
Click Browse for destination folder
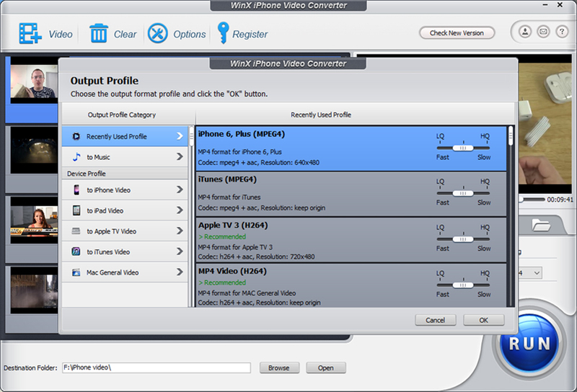pyautogui.click(x=279, y=367)
